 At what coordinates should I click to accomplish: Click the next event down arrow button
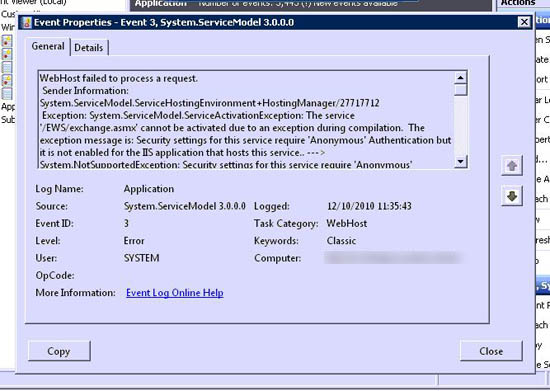512,196
